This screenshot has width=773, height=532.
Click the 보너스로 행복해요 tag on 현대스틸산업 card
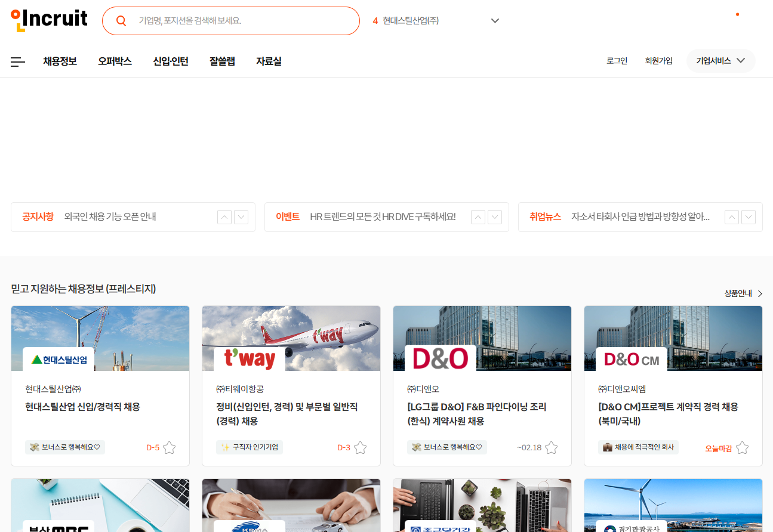pyautogui.click(x=65, y=447)
